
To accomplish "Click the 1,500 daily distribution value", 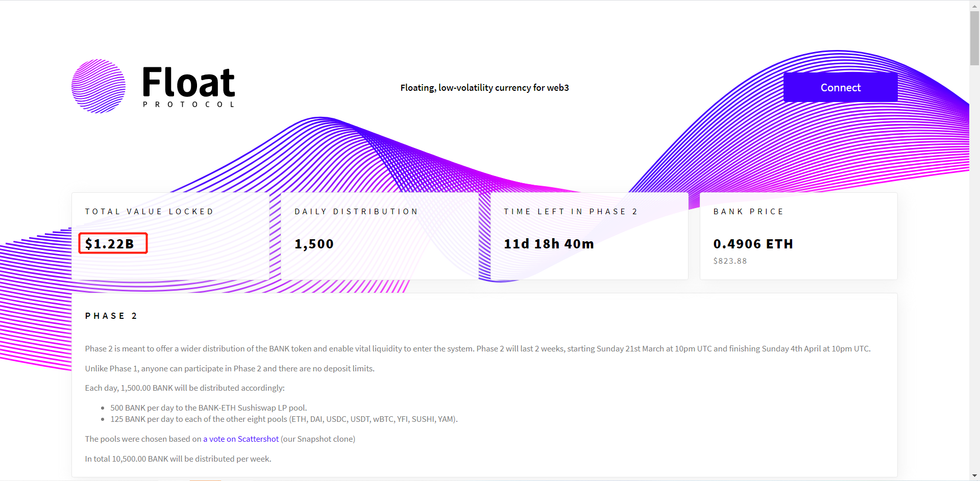I will click(x=314, y=244).
